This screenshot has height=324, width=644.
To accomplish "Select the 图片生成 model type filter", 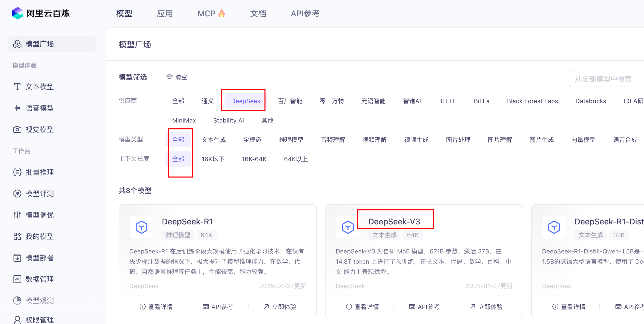I will tap(542, 140).
